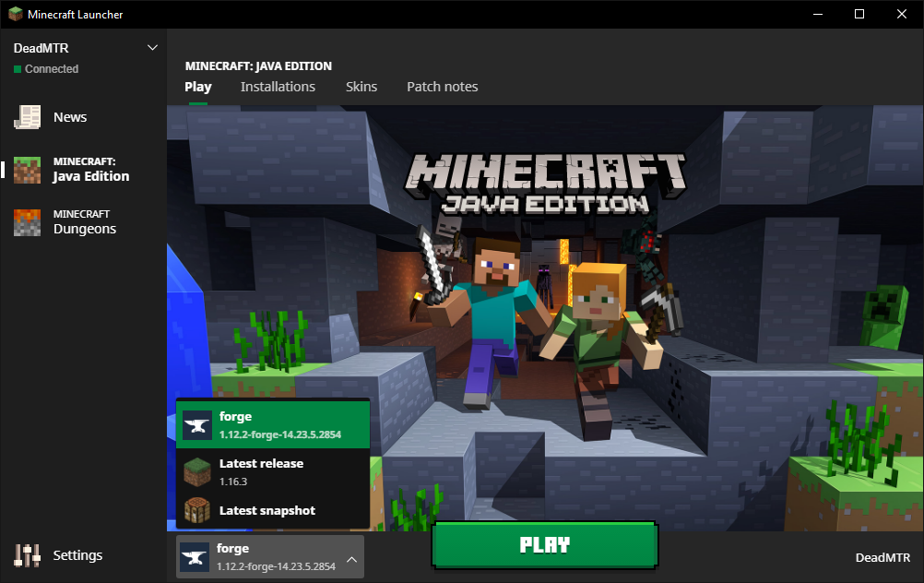The width and height of the screenshot is (924, 583).
Task: Minimize the Minecraft Launcher window
Action: pos(818,14)
